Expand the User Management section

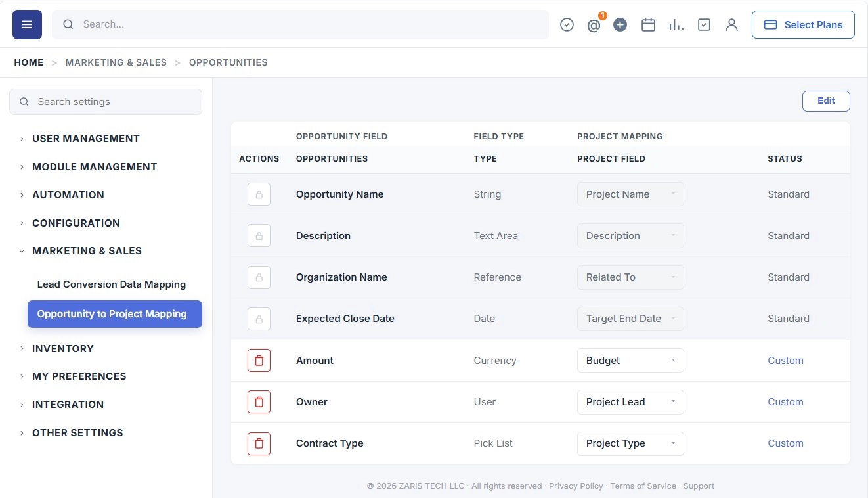(x=86, y=139)
